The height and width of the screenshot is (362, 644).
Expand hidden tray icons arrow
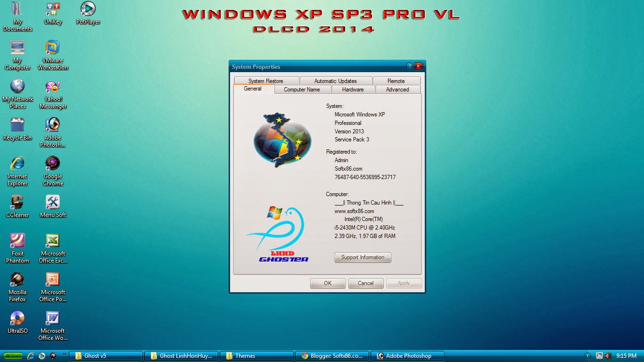click(587, 356)
